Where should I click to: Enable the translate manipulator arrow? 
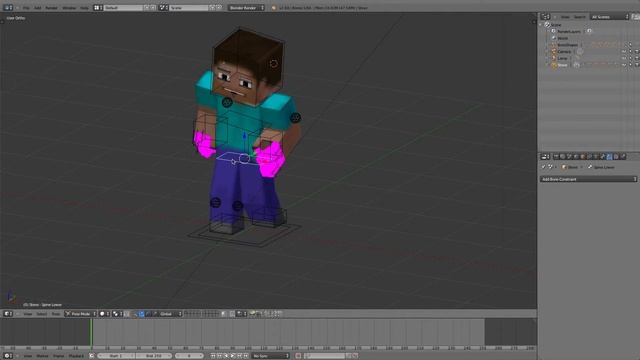(x=142, y=314)
